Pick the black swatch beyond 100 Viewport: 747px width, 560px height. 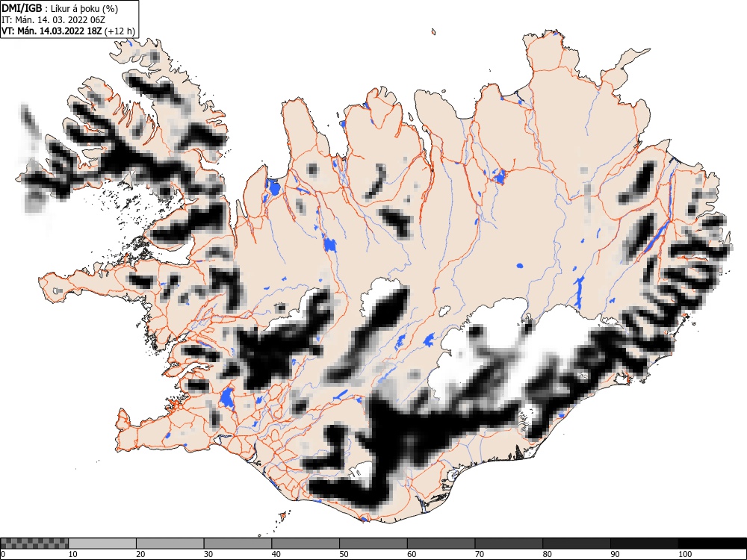(x=712, y=544)
